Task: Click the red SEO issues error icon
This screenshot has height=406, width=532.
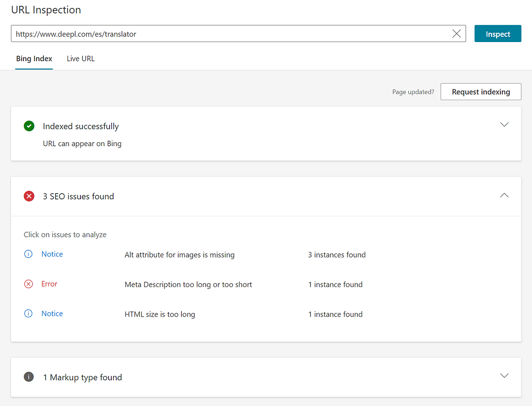Action: click(29, 196)
